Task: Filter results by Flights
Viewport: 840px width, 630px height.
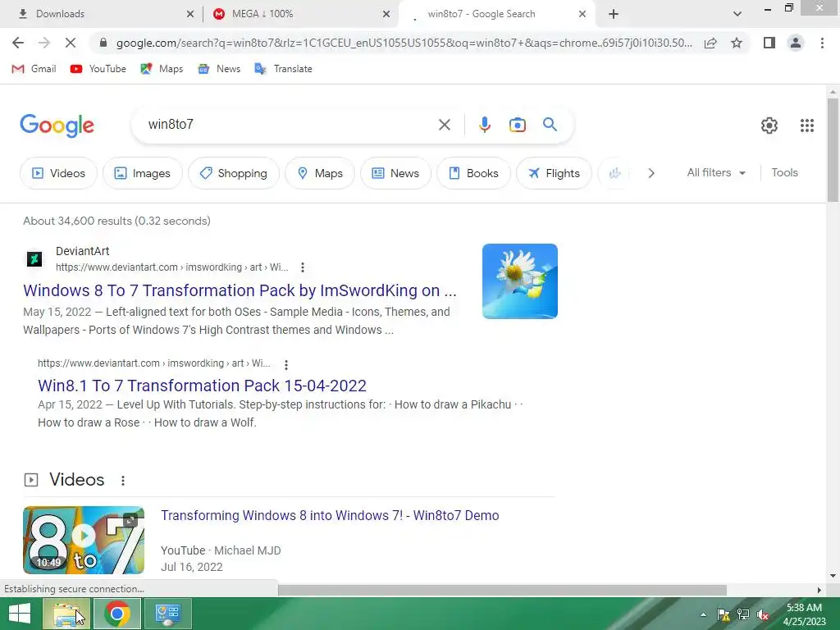Action: pos(554,173)
